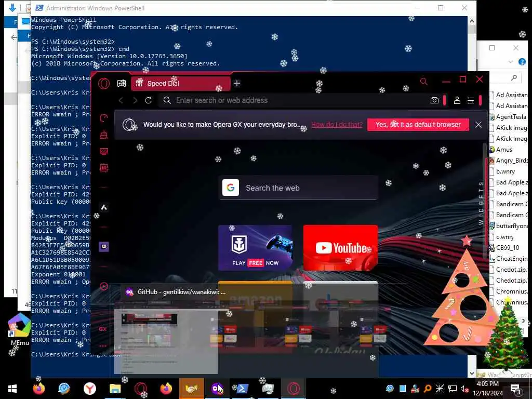The image size is (532, 399).
Task: Expand the ribbon chevron in file window
Action: (511, 62)
